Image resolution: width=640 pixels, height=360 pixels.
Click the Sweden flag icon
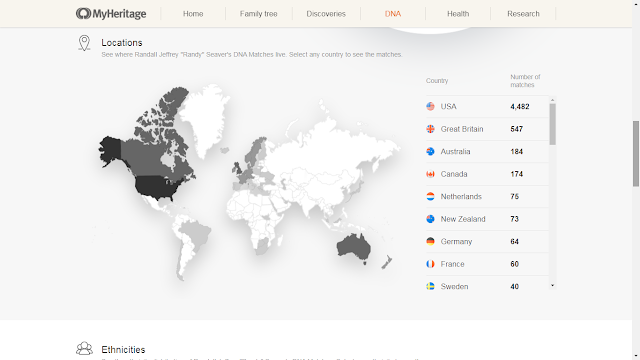click(430, 287)
